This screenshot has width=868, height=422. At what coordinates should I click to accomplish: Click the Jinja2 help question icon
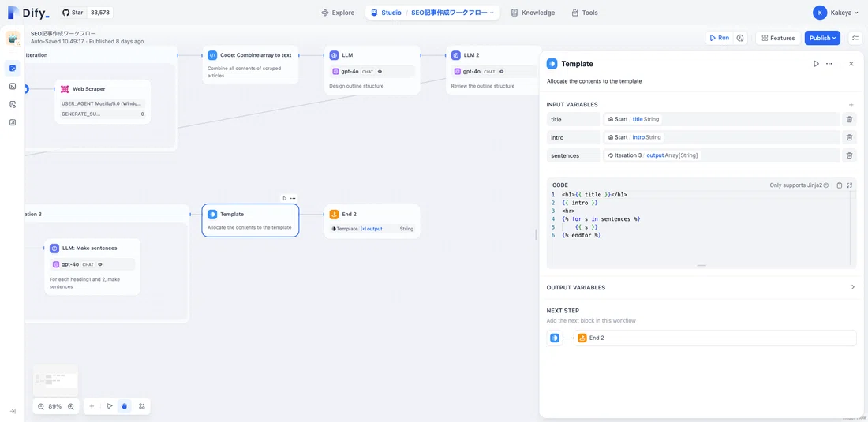(826, 185)
